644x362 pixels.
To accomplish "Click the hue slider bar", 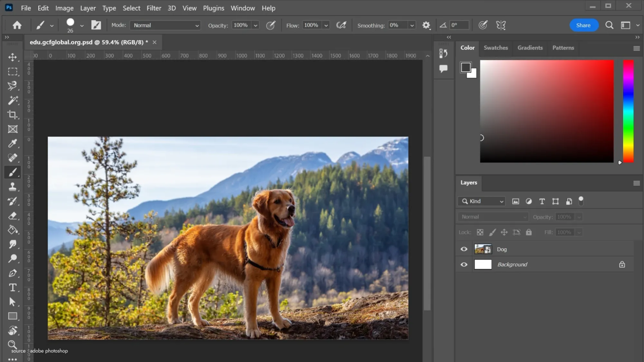I will tap(628, 111).
